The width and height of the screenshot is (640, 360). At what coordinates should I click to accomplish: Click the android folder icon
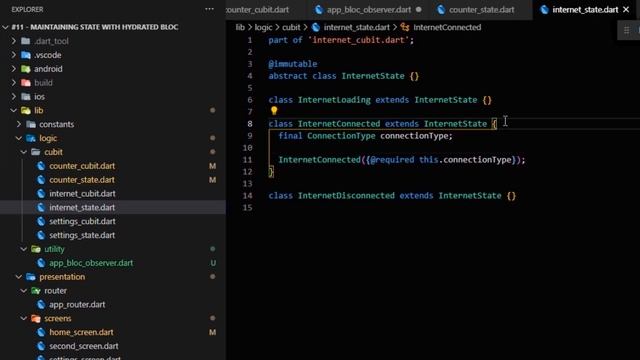(26, 69)
